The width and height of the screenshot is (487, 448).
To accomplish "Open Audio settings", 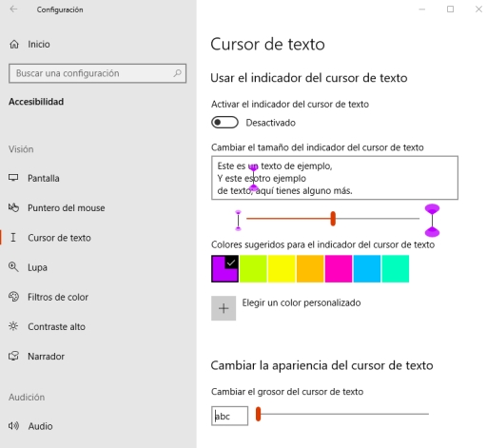I will point(40,426).
